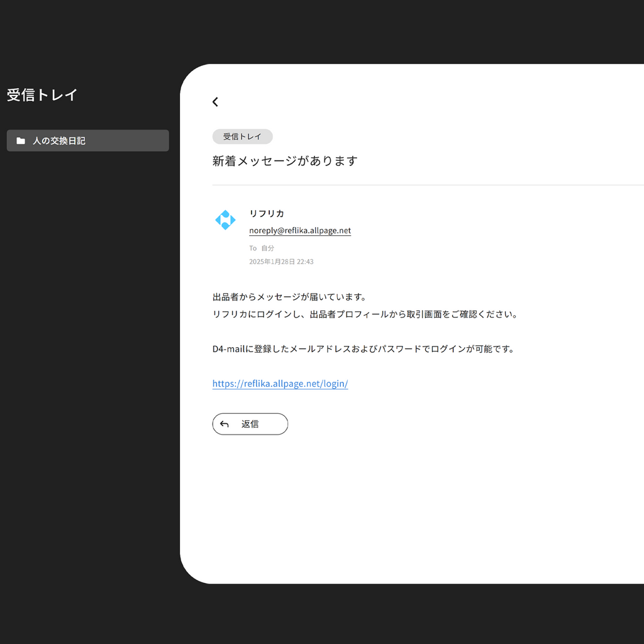Expand the timestamp 2025年1月28日 22:43
This screenshot has height=644, width=644.
(281, 262)
